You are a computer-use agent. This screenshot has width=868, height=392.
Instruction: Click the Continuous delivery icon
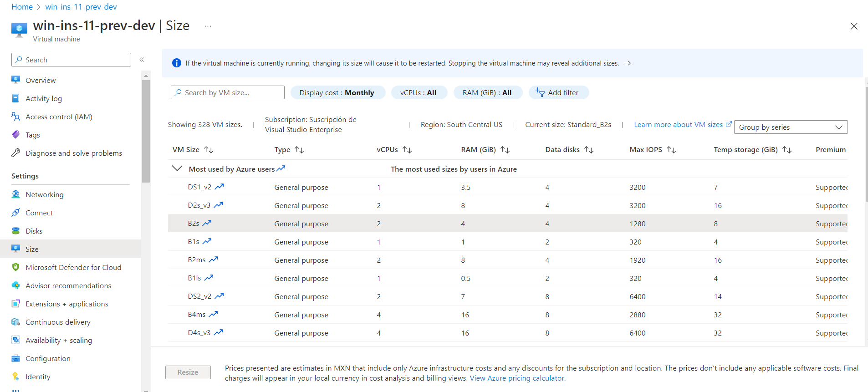16,322
